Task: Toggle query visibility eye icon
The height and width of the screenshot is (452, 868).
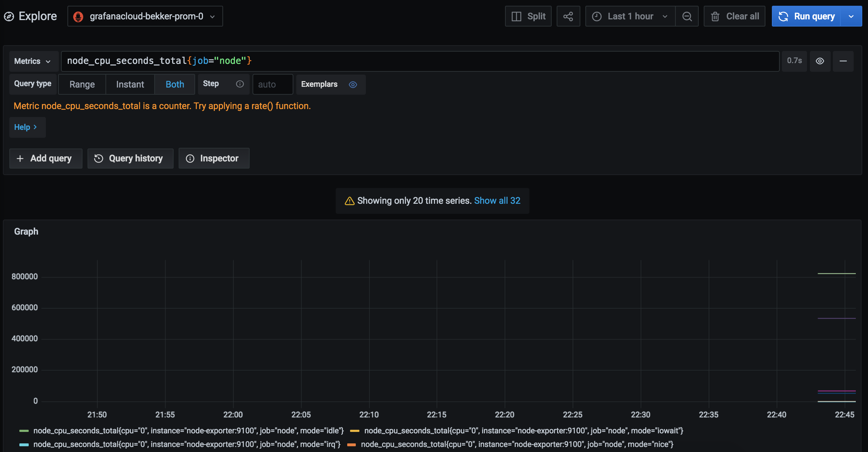Action: point(820,61)
